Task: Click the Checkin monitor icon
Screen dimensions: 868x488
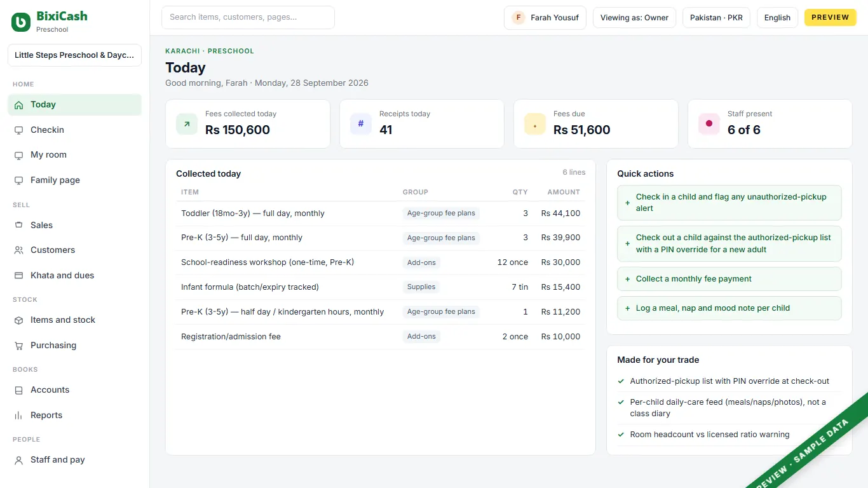Action: (18, 130)
